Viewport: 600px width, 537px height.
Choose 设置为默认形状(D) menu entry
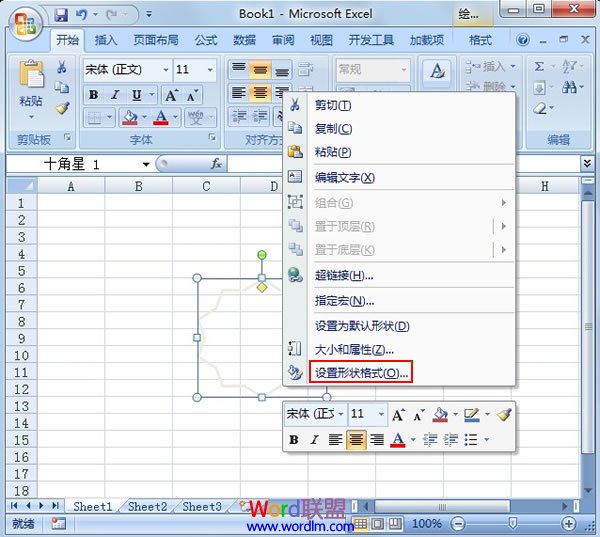point(399,326)
